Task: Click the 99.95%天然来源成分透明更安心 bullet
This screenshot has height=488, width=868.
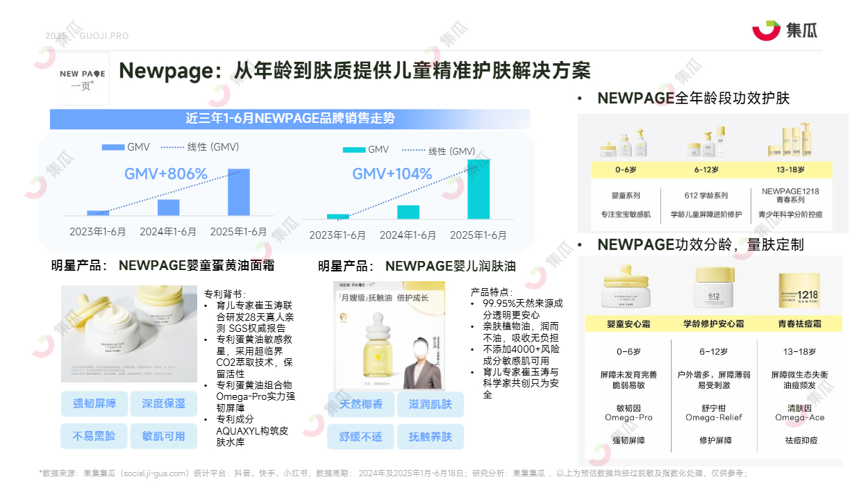Action: (x=521, y=309)
